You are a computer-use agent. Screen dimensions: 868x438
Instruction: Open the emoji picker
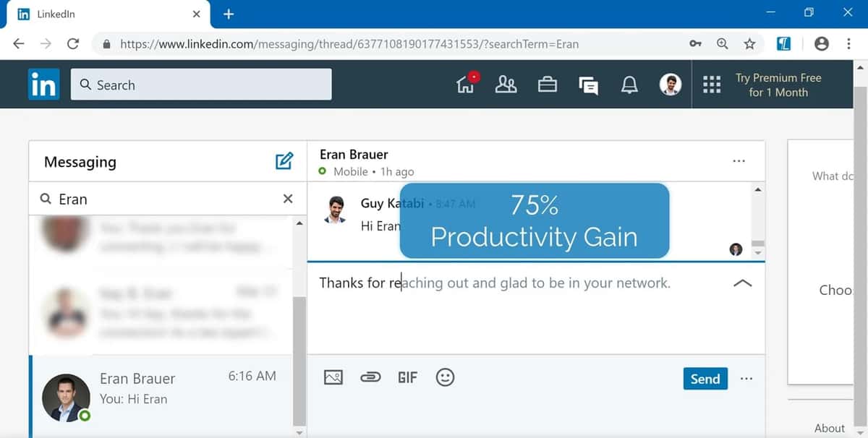[x=445, y=377]
